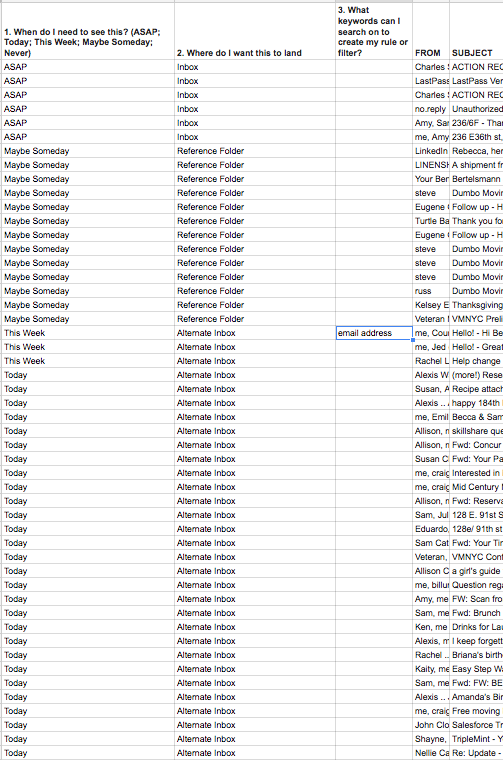Viewport: 503px width, 760px height.
Task: Select the first 'ASAP' cell under the header
Action: [x=88, y=67]
